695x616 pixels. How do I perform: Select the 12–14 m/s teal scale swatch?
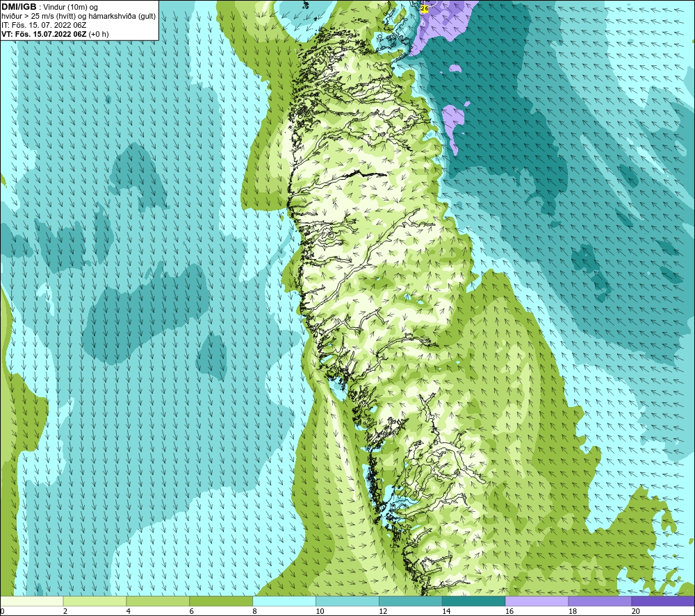[x=411, y=601]
